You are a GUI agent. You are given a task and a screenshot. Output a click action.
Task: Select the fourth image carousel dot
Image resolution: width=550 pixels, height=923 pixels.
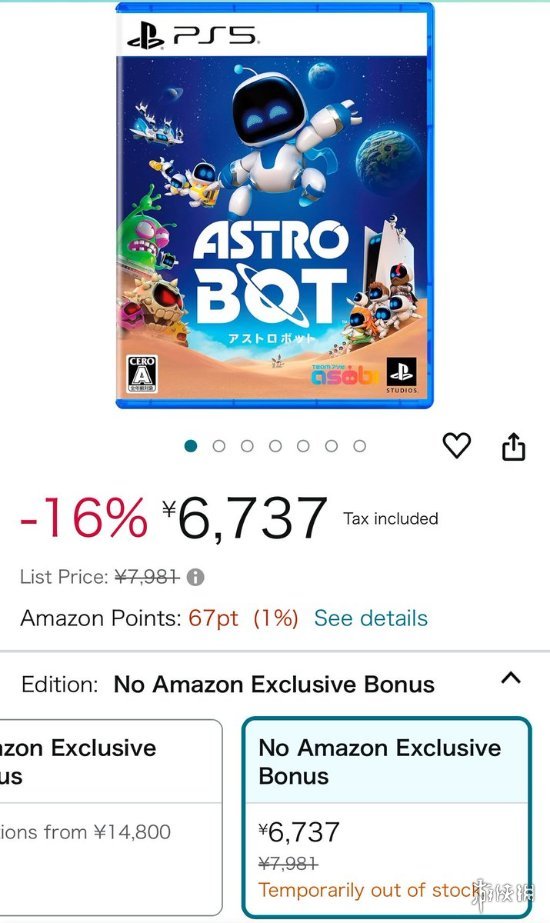tap(275, 446)
